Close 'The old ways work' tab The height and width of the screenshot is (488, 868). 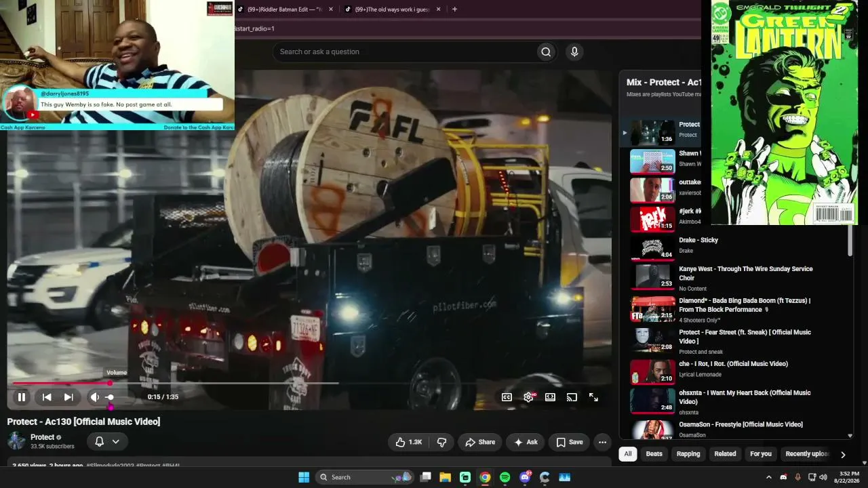pos(438,9)
